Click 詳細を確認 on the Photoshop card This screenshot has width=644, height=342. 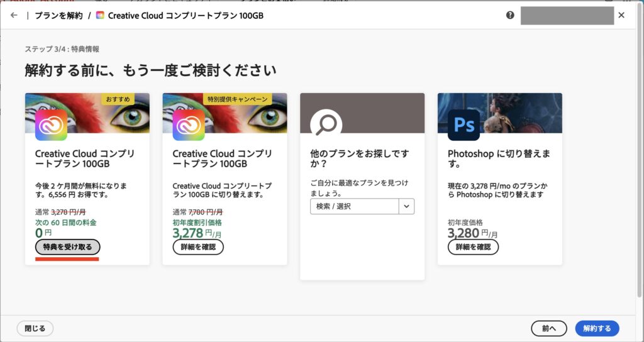[473, 247]
